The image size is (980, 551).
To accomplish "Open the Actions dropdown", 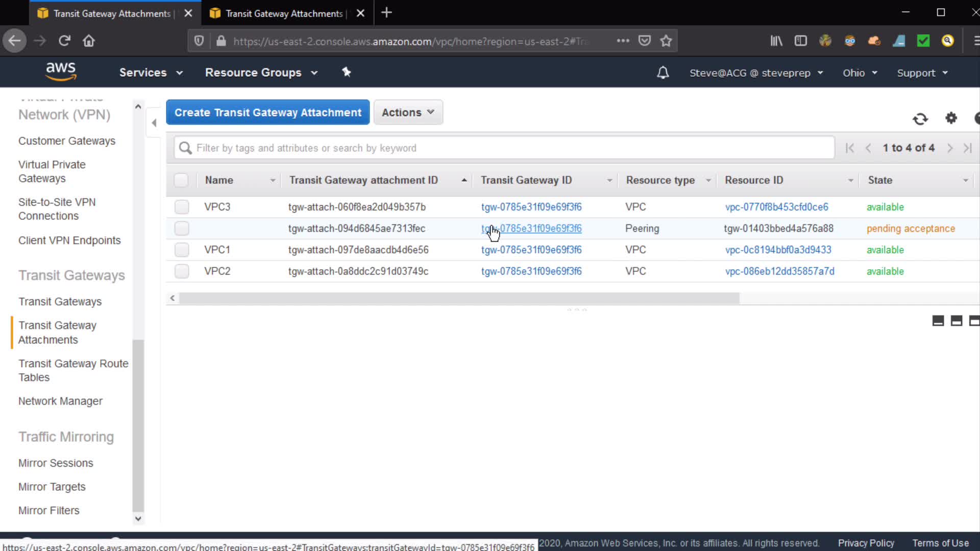I will [408, 112].
